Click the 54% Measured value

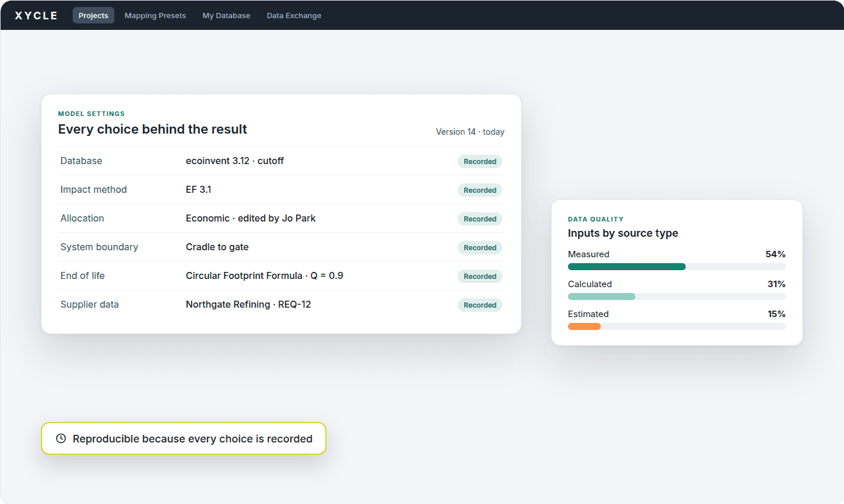pos(775,254)
